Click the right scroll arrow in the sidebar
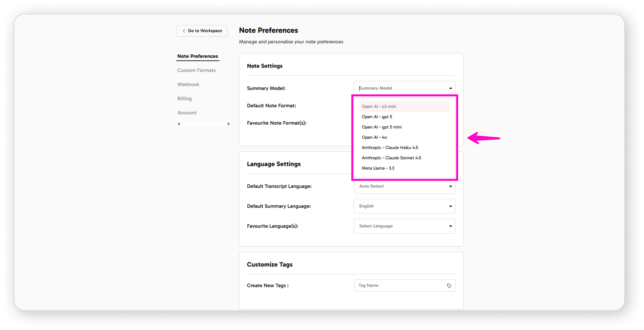Viewport: 644px width, 330px height. coord(228,123)
